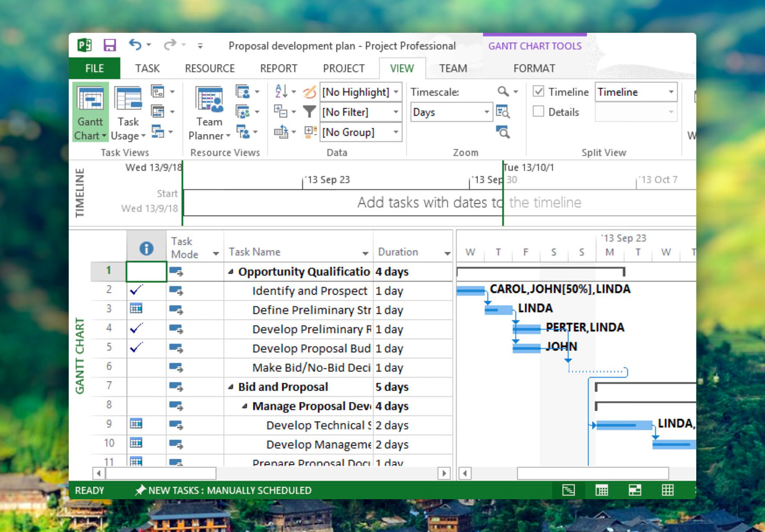Click the info indicator column header icon
Viewport: 765px width, 532px height.
(x=146, y=249)
